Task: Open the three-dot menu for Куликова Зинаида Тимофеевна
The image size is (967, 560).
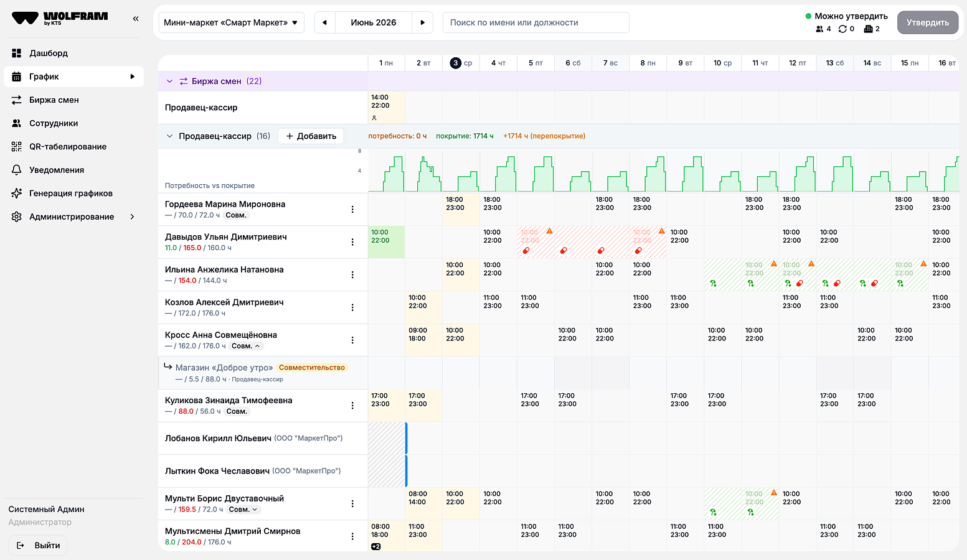Action: [x=352, y=406]
